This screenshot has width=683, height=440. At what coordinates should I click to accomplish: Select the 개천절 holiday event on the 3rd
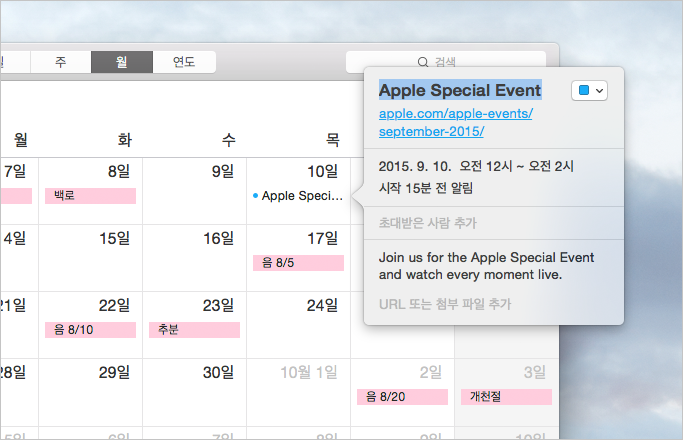[x=506, y=397]
